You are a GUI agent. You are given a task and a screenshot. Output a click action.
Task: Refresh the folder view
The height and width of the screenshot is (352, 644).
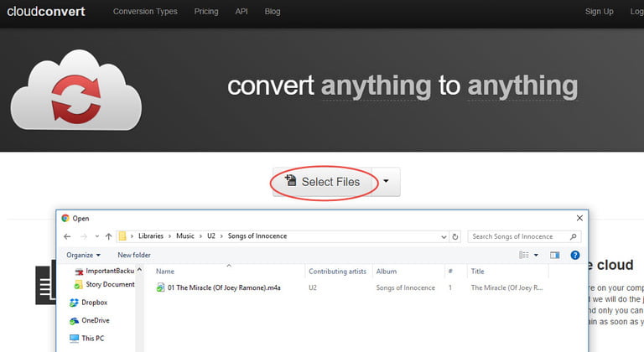point(455,237)
